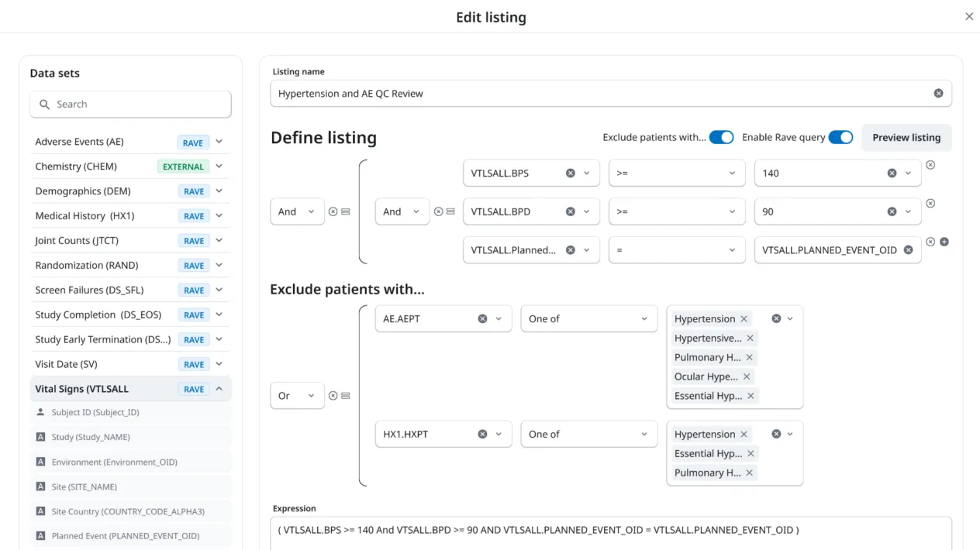Click the plus icon to add a new condition row
Screen dimensions: 980x550
tap(943, 242)
